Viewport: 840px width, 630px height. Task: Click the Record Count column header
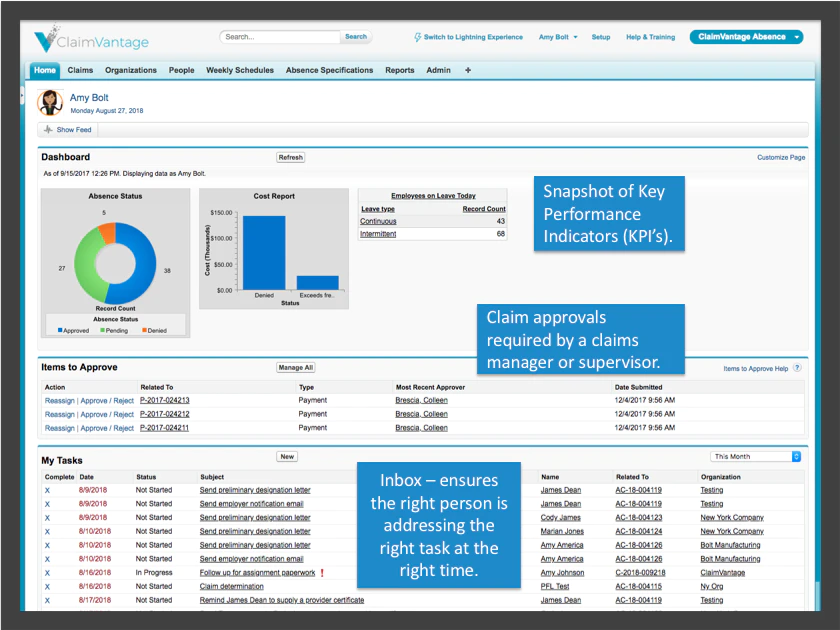pos(484,209)
